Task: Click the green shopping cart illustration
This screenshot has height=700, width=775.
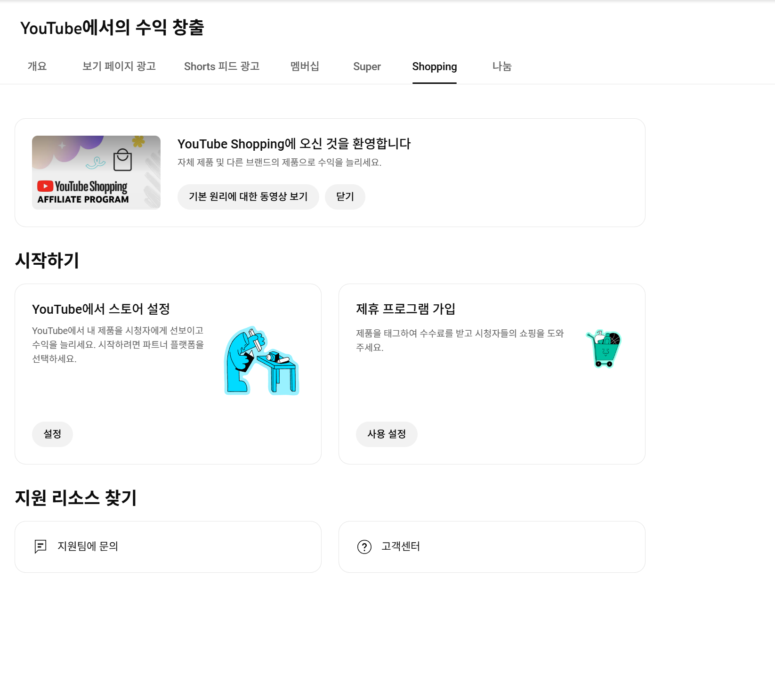Action: click(x=604, y=349)
